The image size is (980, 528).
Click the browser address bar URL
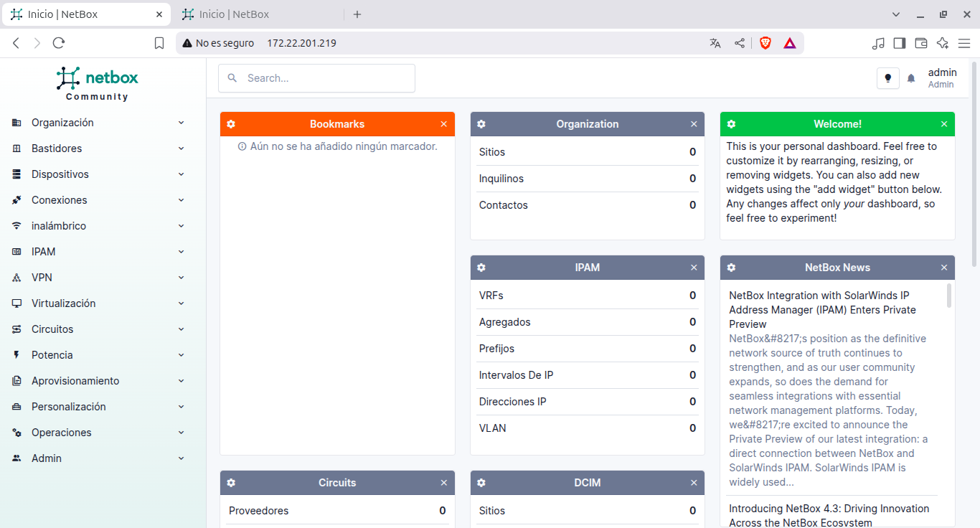(301, 43)
